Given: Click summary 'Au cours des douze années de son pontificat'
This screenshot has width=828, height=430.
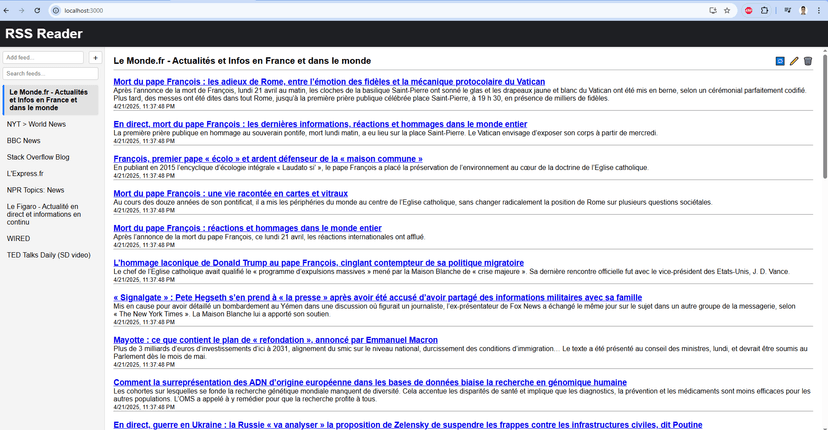Looking at the screenshot, I should 412,202.
